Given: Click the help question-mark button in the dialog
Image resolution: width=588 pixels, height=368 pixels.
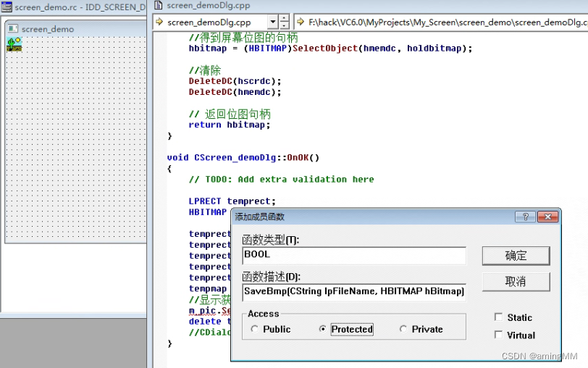Looking at the screenshot, I should (x=526, y=217).
